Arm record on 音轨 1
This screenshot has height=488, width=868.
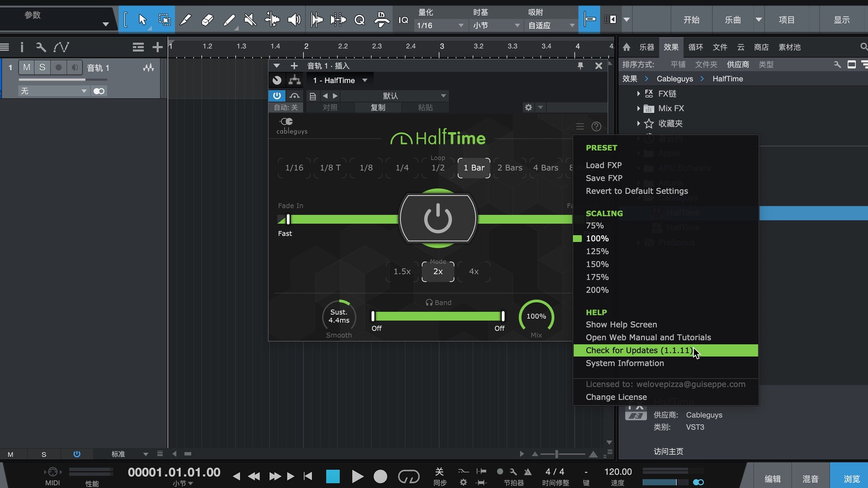click(58, 67)
